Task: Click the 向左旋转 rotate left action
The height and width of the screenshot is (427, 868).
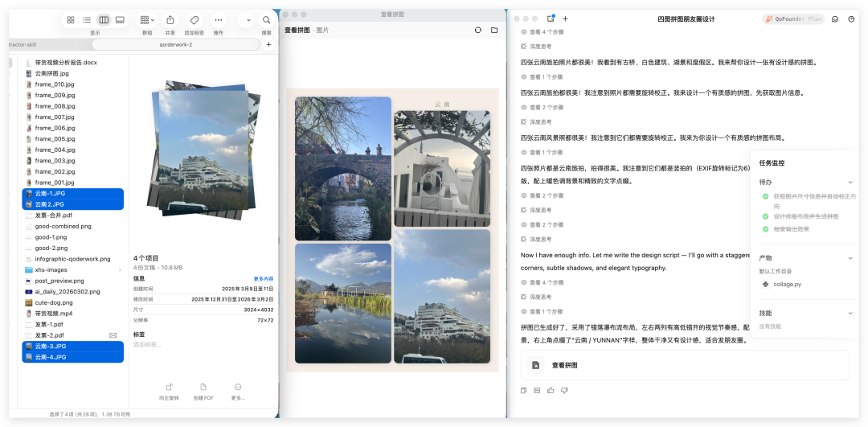Action: coord(169,392)
